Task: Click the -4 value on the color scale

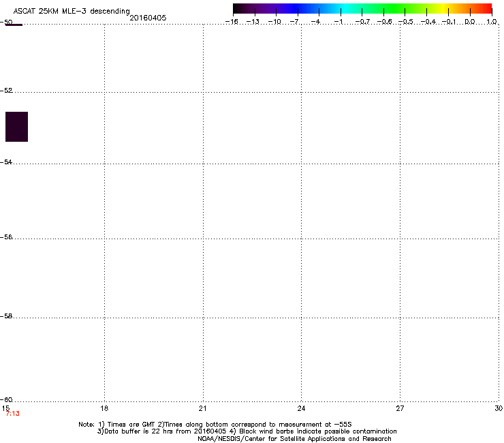Action: (316, 22)
